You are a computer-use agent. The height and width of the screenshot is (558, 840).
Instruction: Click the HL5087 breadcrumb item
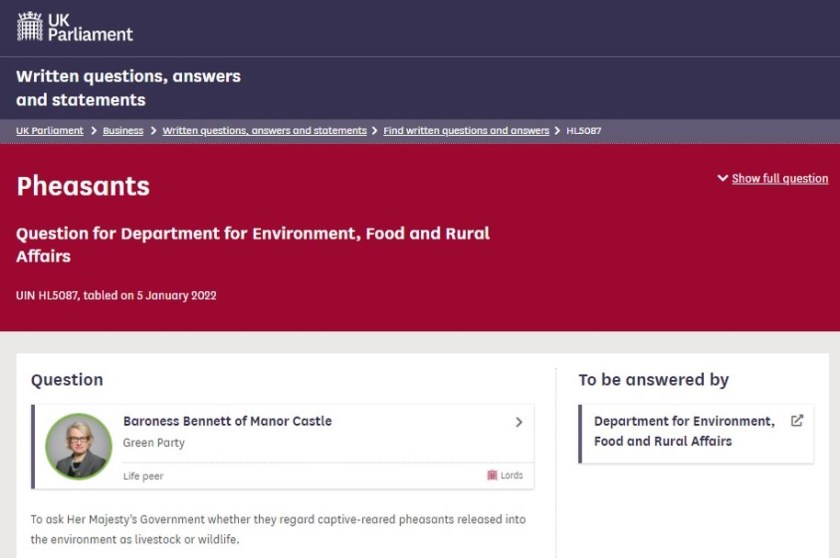click(584, 131)
